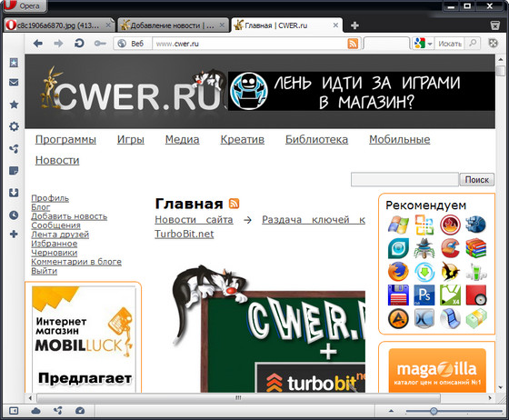Image resolution: width=509 pixels, height=420 pixels.
Task: Open the bookmarks sidebar panel
Action: (14, 63)
